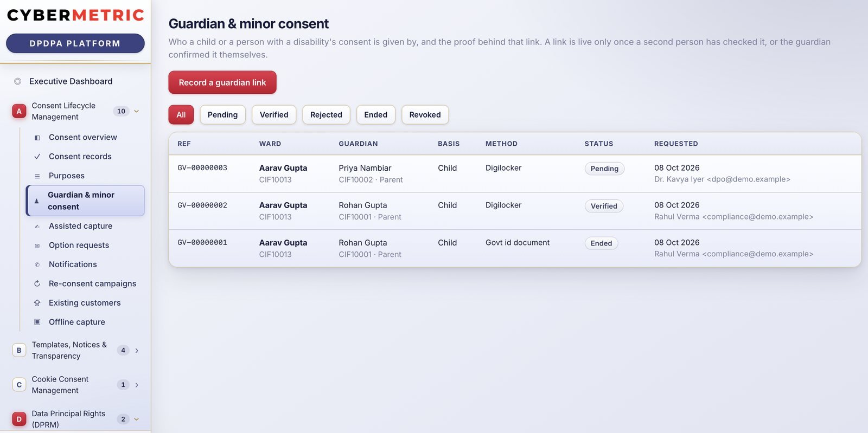Click the Ended status badge in table
Image resolution: width=868 pixels, height=433 pixels.
point(601,243)
